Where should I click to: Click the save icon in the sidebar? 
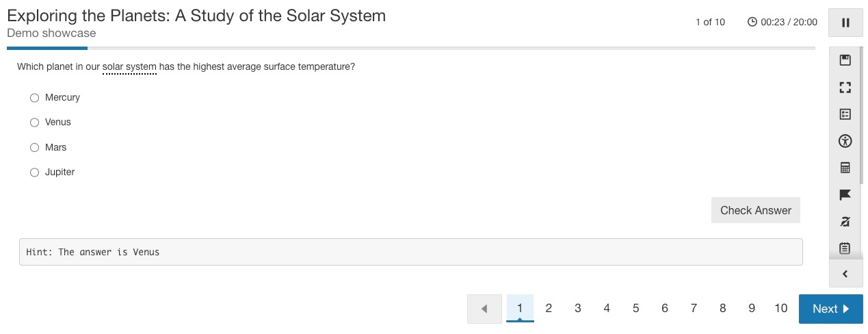click(845, 60)
